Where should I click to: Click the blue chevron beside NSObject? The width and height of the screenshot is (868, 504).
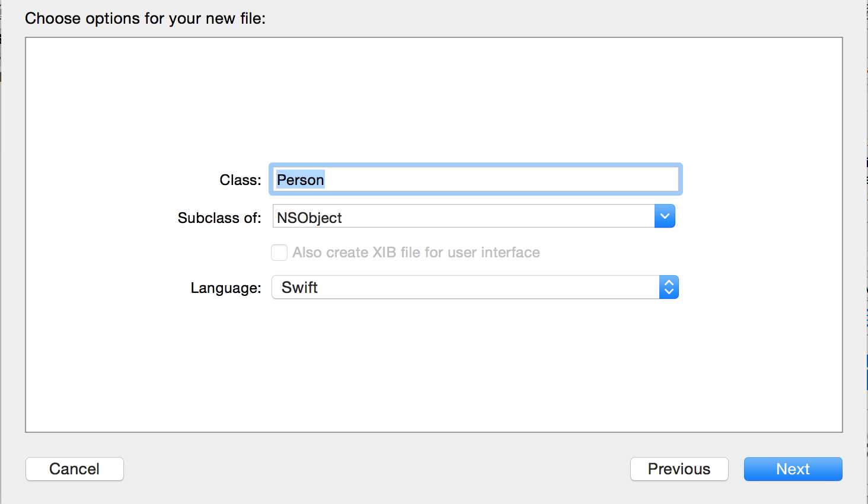(x=665, y=216)
